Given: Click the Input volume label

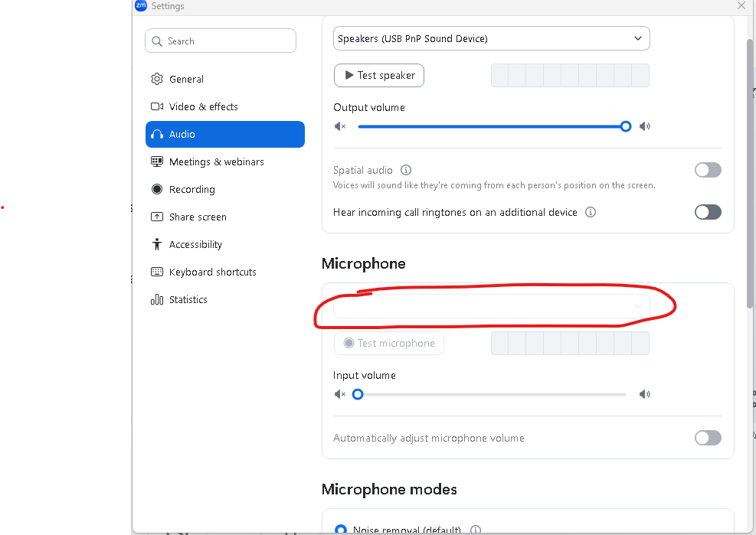Looking at the screenshot, I should coord(364,376).
